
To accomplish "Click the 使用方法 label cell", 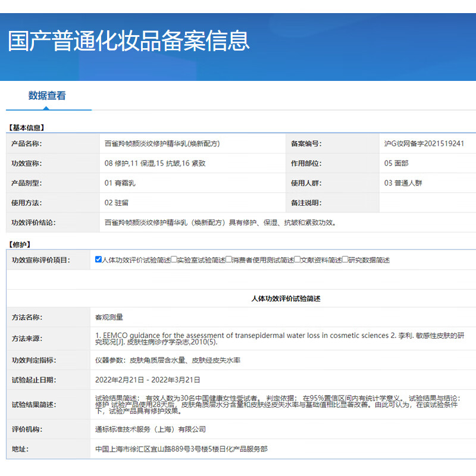I will tap(53, 203).
